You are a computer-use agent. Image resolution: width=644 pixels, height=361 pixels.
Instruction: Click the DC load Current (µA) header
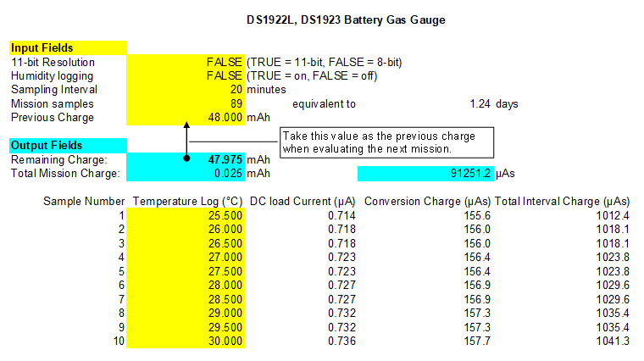(303, 201)
